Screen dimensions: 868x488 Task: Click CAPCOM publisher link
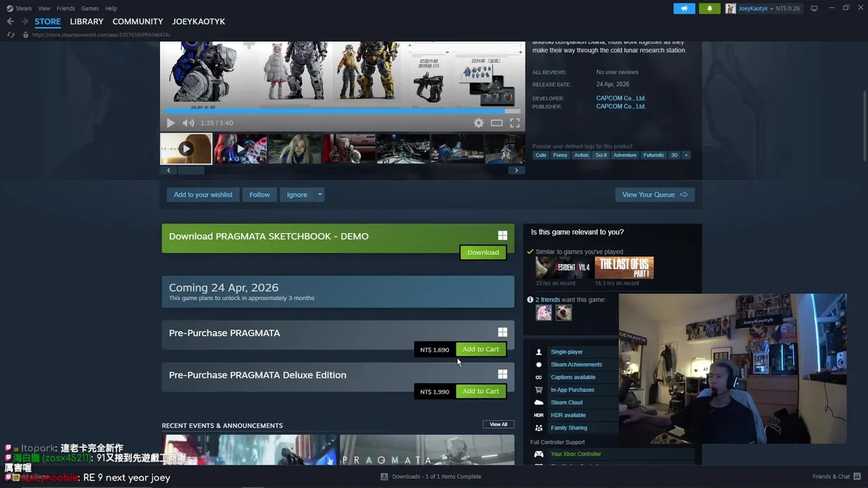(620, 106)
